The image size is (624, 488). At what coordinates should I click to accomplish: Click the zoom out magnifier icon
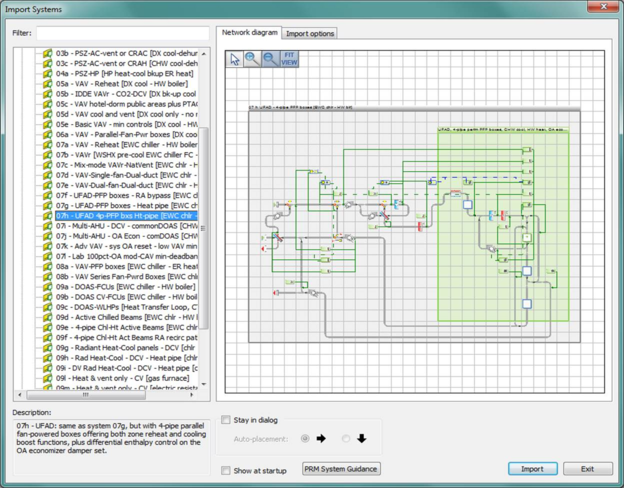point(270,59)
